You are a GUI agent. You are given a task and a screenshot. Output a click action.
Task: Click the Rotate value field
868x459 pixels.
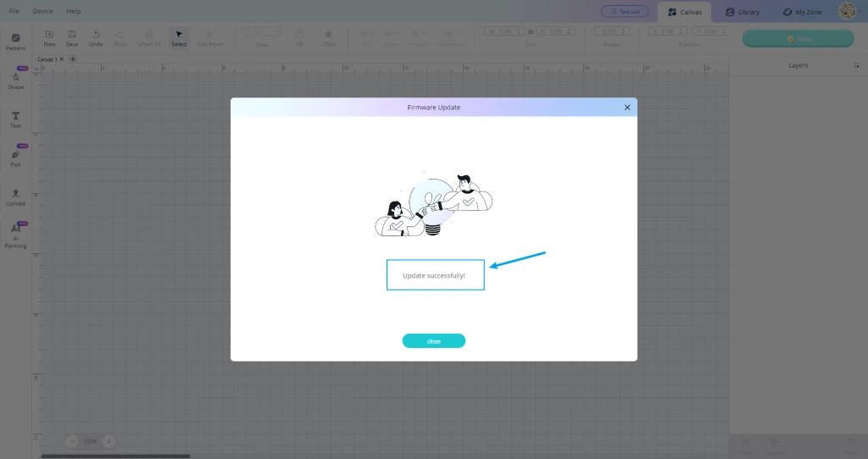pyautogui.click(x=612, y=31)
